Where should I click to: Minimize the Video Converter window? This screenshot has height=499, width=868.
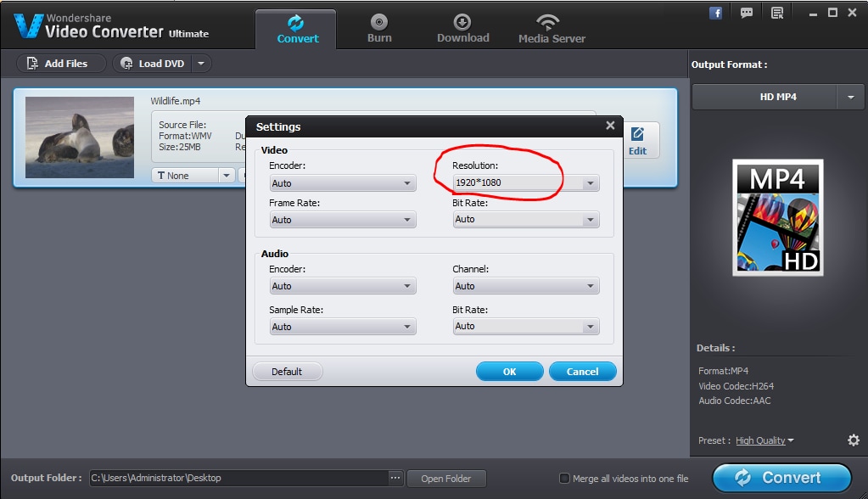(813, 14)
